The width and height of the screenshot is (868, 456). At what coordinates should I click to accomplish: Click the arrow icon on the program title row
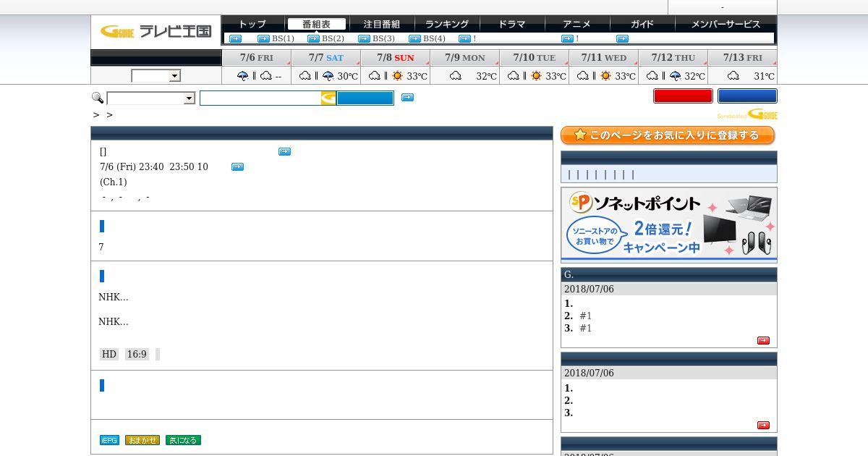click(x=284, y=151)
